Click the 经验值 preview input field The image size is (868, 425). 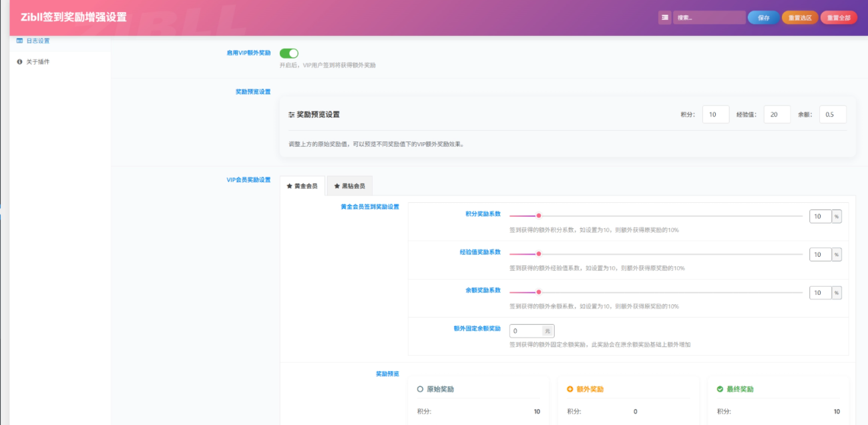[x=777, y=115]
